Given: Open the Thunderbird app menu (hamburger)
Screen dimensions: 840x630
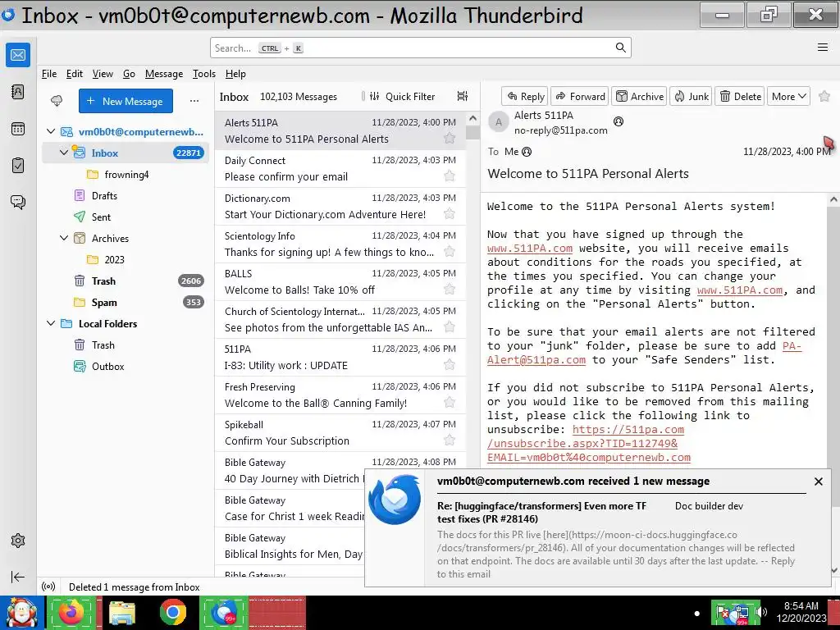Looking at the screenshot, I should [x=823, y=48].
